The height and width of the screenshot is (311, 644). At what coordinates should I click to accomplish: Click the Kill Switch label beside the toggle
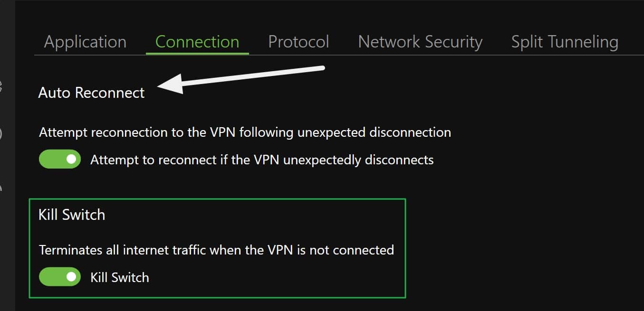pyautogui.click(x=120, y=277)
